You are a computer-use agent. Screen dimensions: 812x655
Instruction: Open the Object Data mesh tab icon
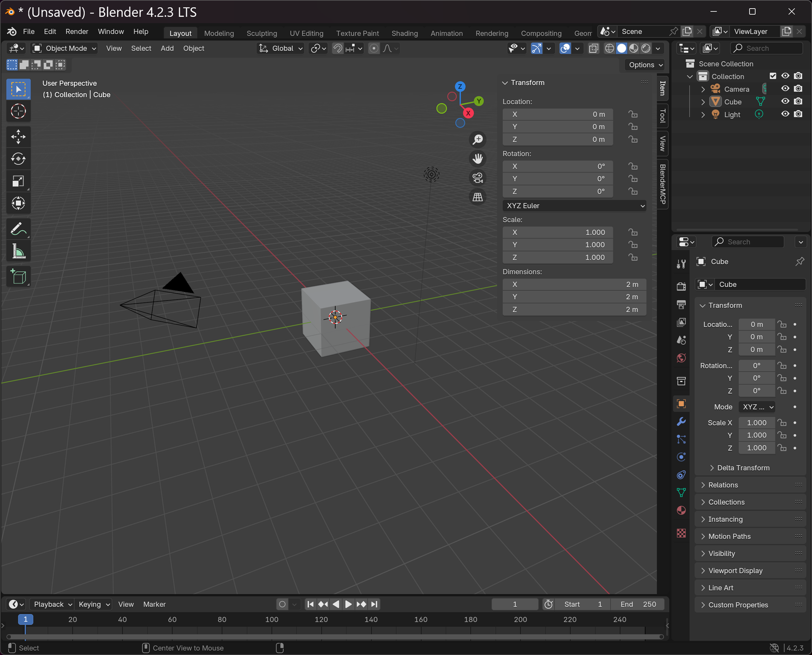point(681,493)
